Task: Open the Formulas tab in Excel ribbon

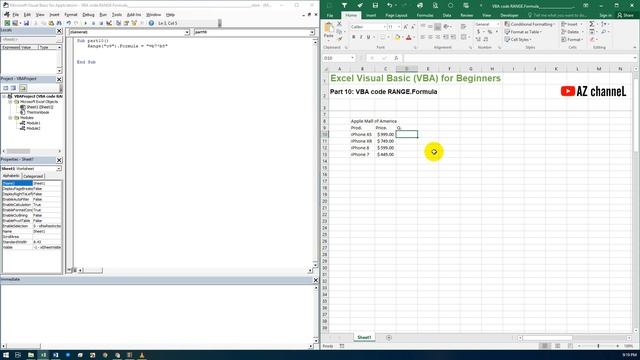Action: click(x=425, y=16)
